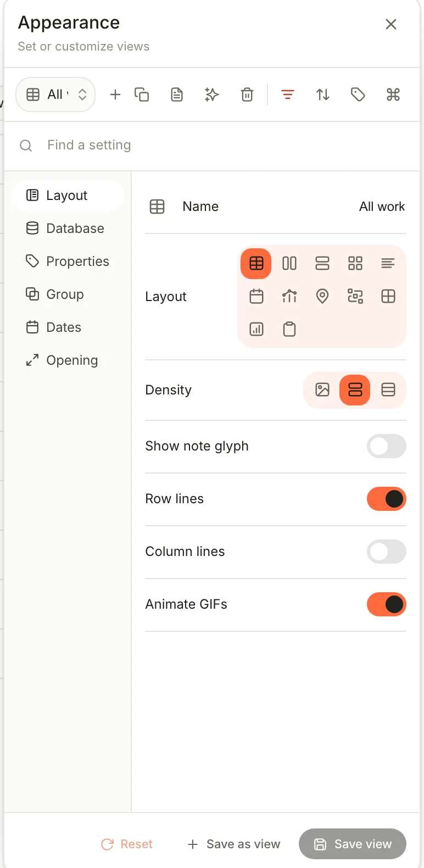The height and width of the screenshot is (868, 424).
Task: Choose the medium density option highlighted orange
Action: tap(355, 390)
